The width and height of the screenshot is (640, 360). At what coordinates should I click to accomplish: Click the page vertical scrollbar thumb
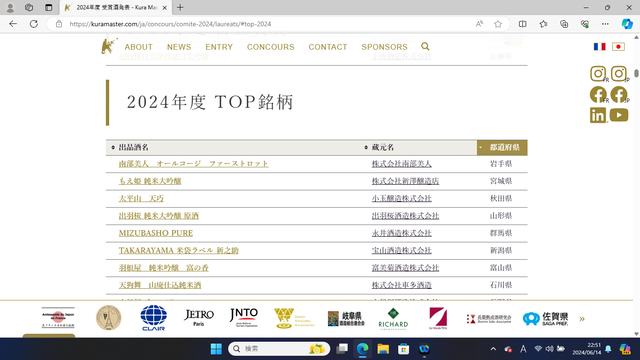[636, 73]
